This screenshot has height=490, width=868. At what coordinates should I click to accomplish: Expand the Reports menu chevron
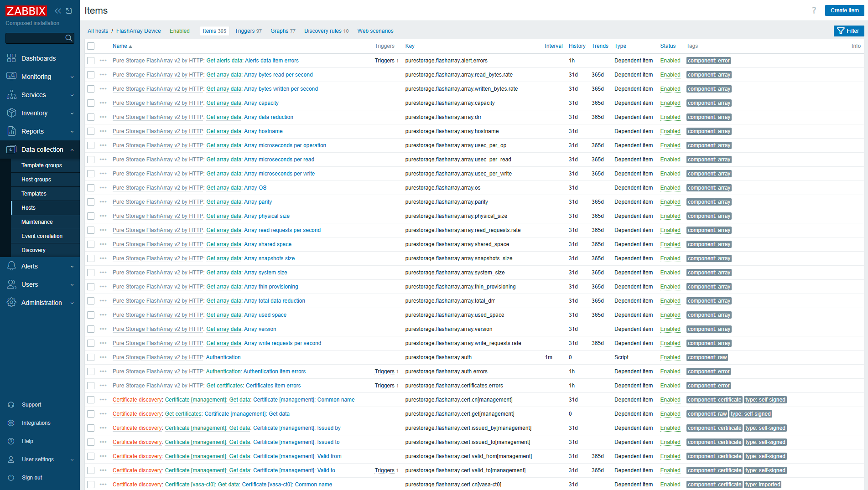(x=72, y=132)
